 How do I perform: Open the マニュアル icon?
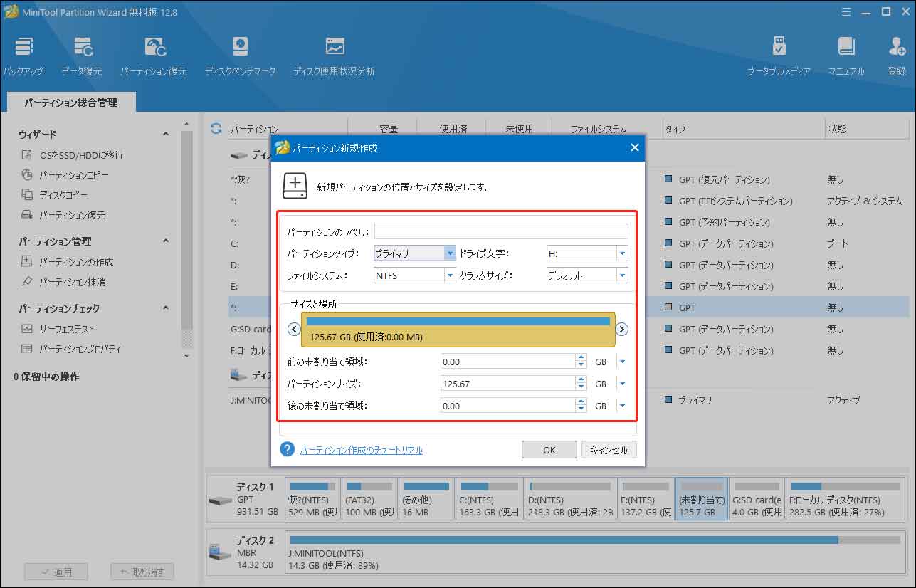pos(846,57)
